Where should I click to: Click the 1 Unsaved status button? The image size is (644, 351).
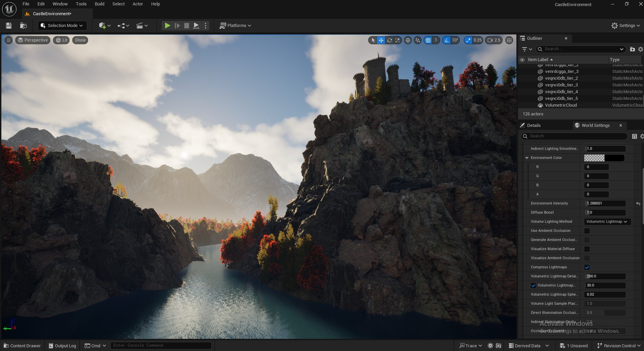click(x=574, y=346)
